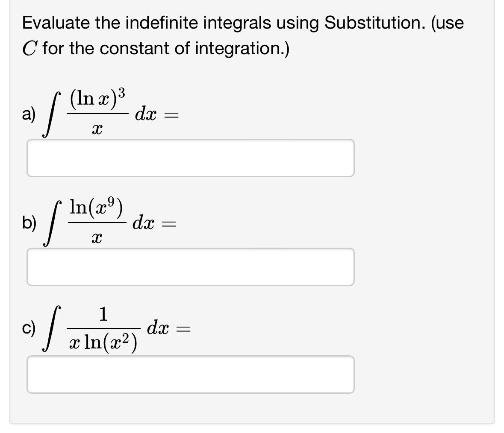The image size is (504, 433).
Task: Click the answer box for part a
Action: (x=191, y=158)
